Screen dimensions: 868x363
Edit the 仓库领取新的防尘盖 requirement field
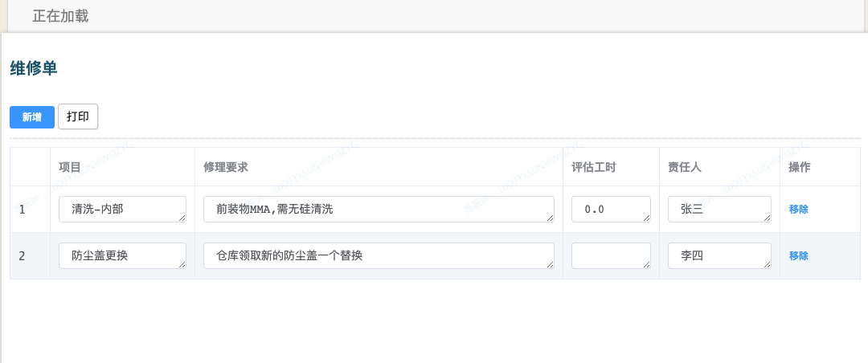click(379, 255)
